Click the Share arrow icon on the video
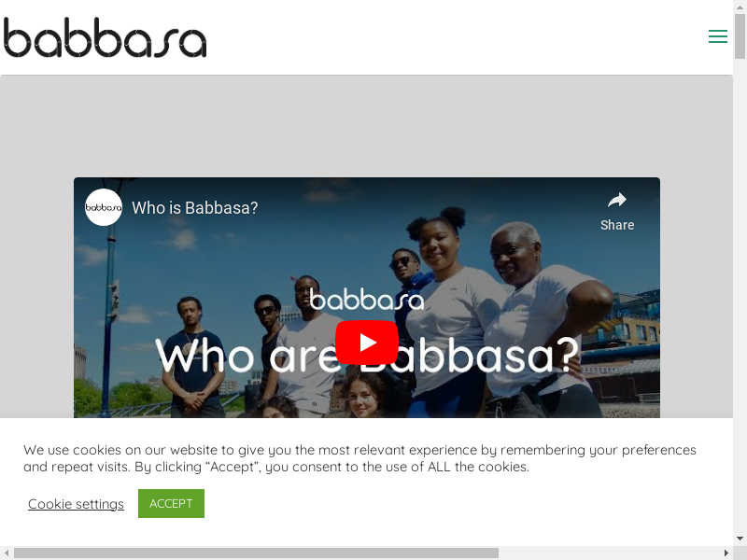This screenshot has height=560, width=747. (x=617, y=200)
